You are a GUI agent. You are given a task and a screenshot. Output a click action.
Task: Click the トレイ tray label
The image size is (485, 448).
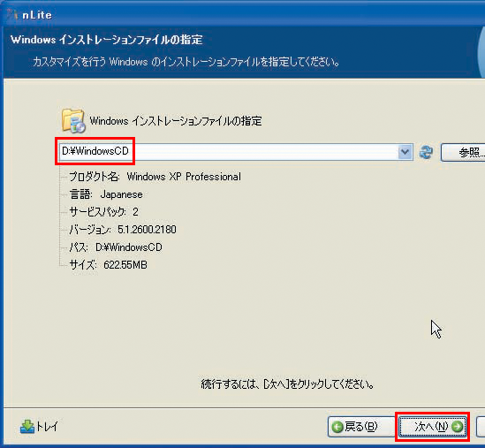click(x=47, y=427)
